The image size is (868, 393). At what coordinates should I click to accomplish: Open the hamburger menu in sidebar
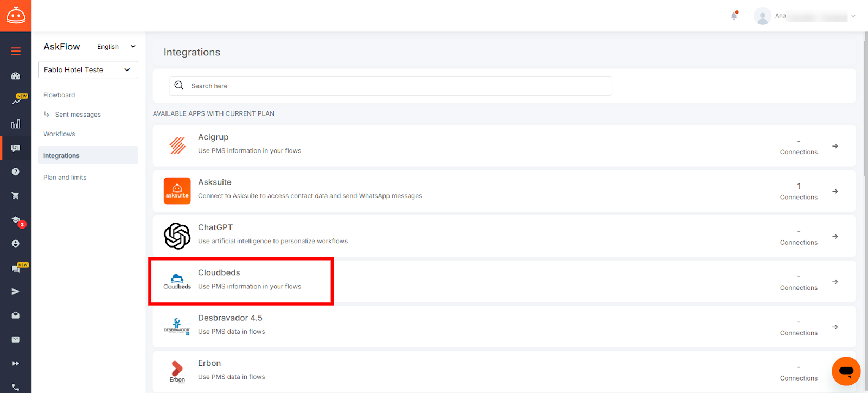[x=16, y=51]
